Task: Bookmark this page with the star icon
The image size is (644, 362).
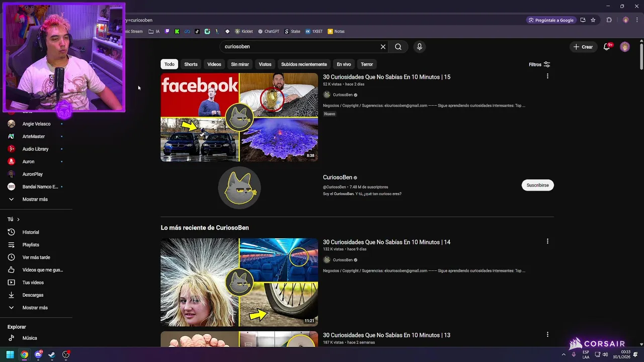Action: pyautogui.click(x=593, y=20)
